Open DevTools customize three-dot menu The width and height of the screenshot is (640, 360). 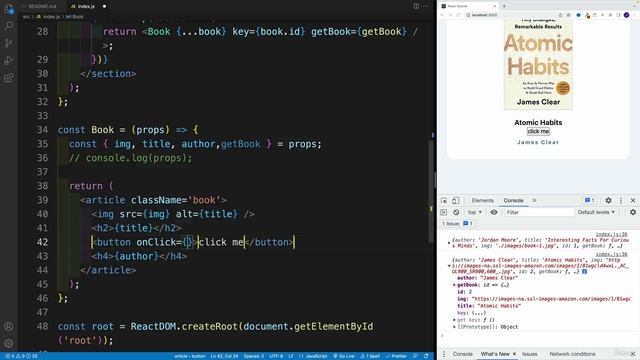pos(621,200)
